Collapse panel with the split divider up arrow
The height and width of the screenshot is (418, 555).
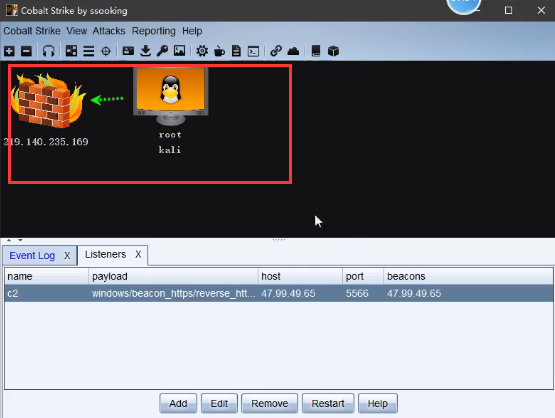(9, 240)
